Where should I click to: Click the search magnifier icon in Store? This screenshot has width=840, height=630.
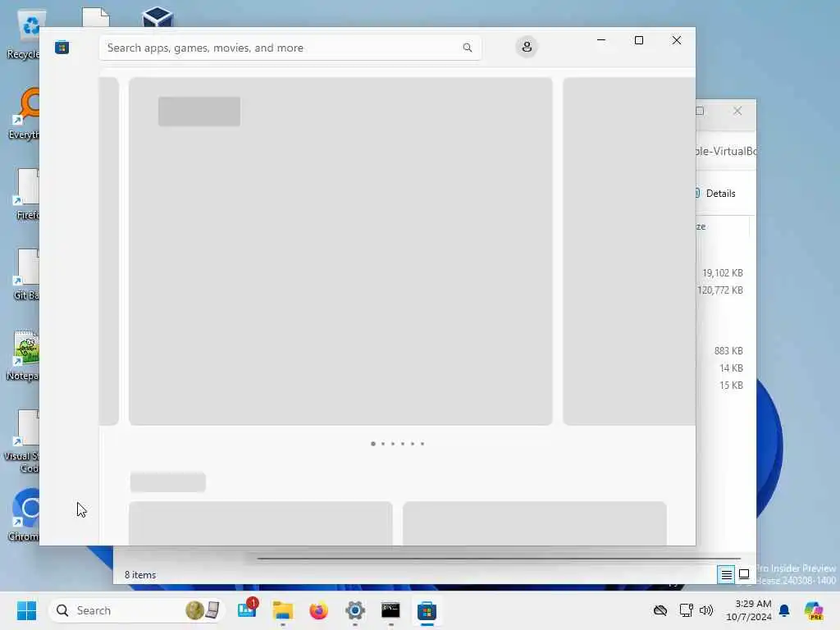coord(467,48)
